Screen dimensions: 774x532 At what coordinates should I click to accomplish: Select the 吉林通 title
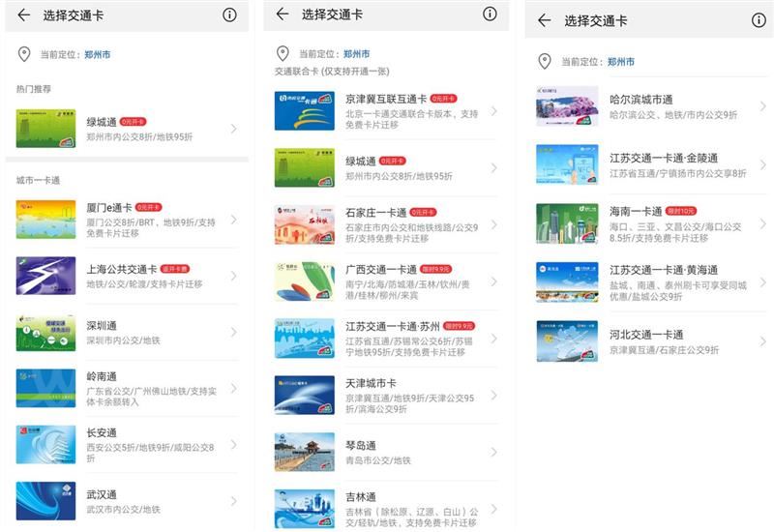pyautogui.click(x=361, y=497)
